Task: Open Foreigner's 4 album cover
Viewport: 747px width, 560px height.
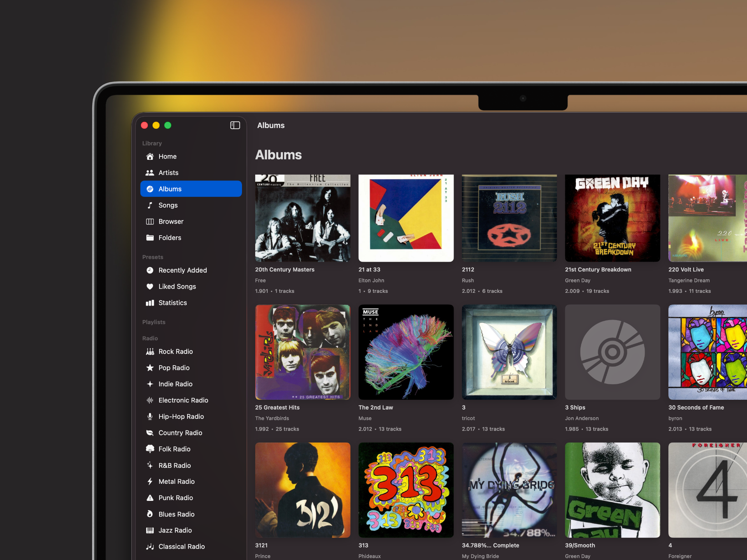Action: pos(708,490)
